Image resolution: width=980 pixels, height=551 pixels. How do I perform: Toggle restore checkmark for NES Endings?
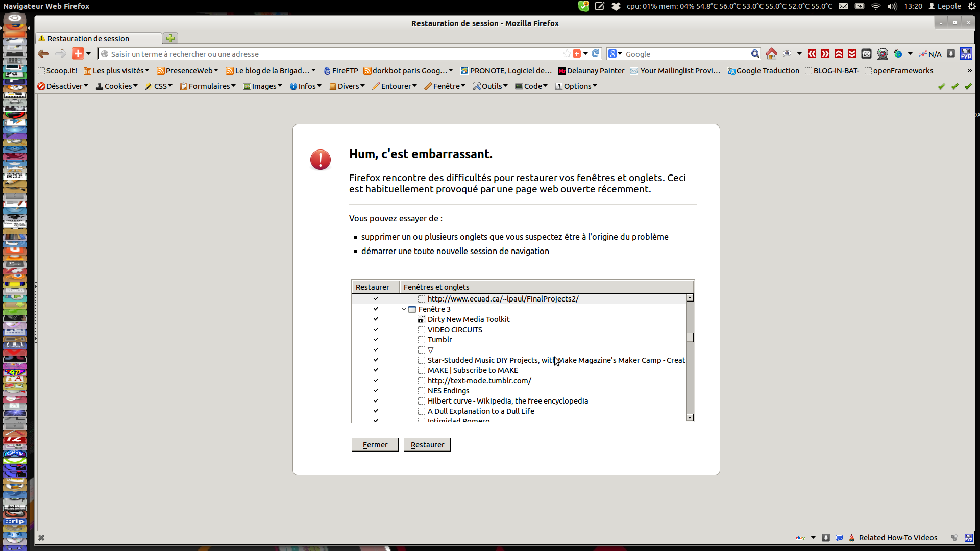coord(376,391)
